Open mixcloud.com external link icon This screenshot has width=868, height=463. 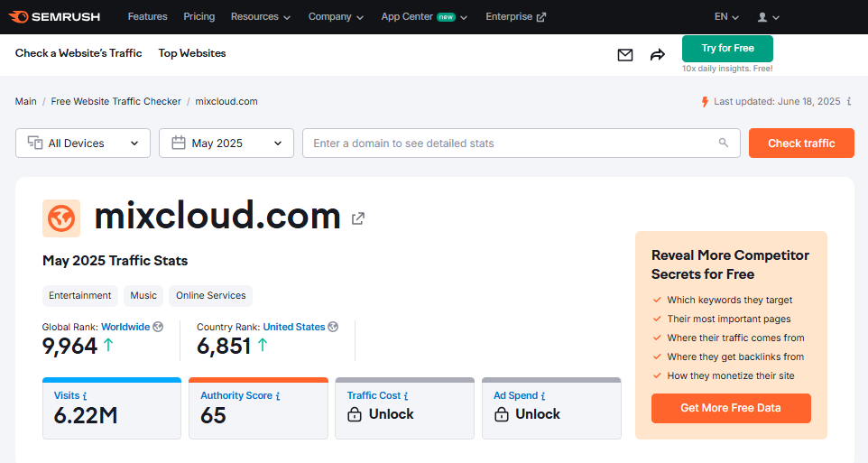click(358, 218)
